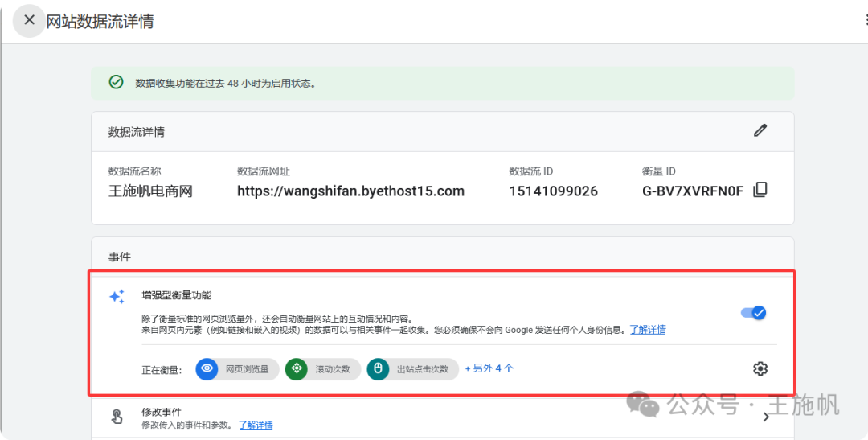Copy the measurement ID G-BV7XVRFN0F
Viewport: 868px width, 440px height.
[x=760, y=190]
